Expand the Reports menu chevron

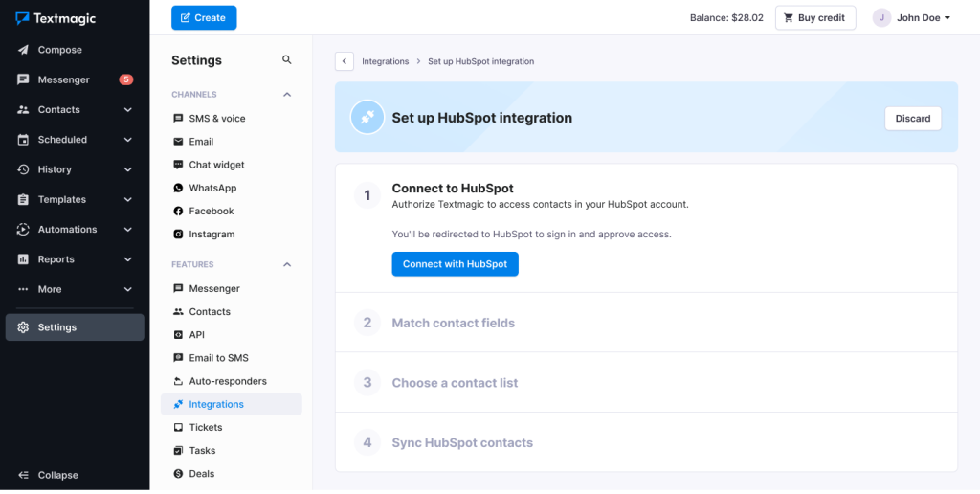pos(128,259)
